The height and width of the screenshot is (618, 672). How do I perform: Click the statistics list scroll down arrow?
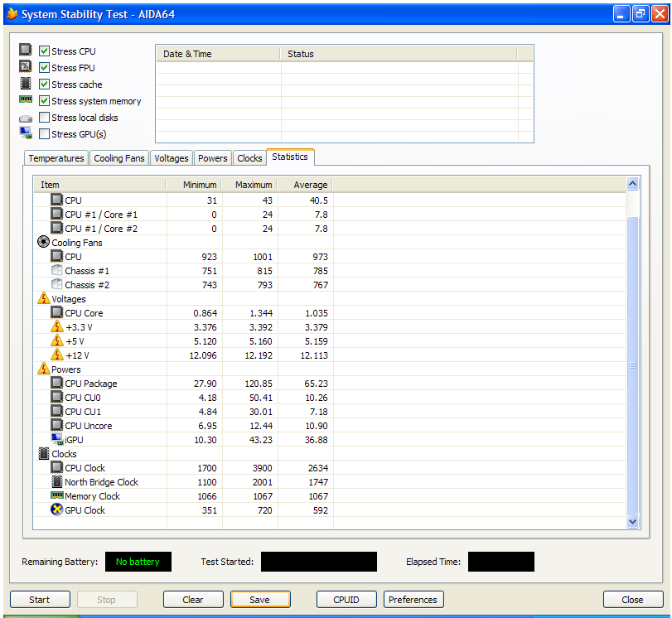tap(632, 522)
